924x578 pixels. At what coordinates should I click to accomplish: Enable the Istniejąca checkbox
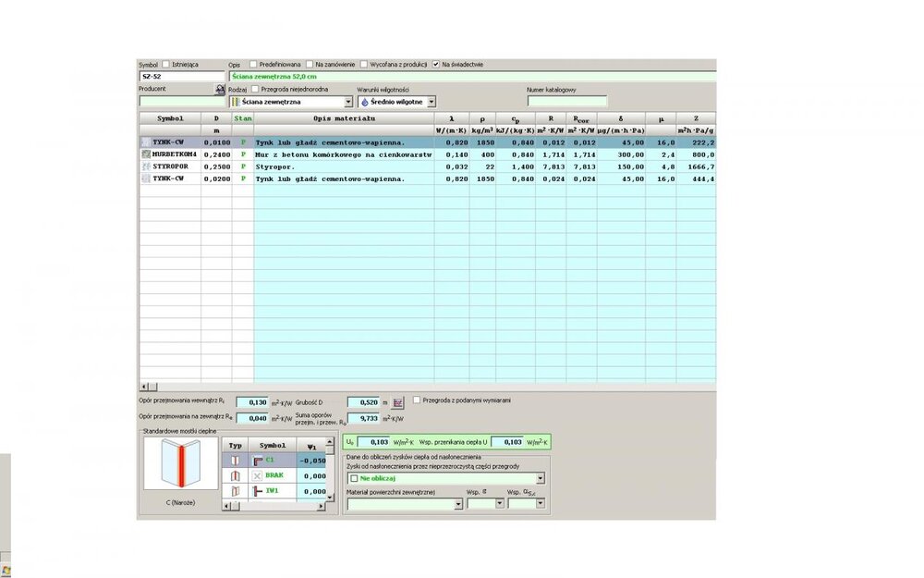pos(166,65)
